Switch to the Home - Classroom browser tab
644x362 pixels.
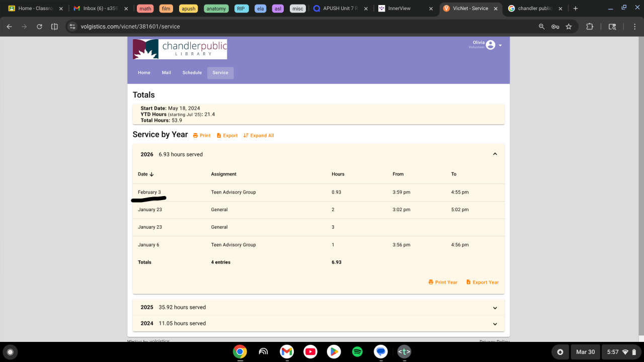(x=35, y=9)
